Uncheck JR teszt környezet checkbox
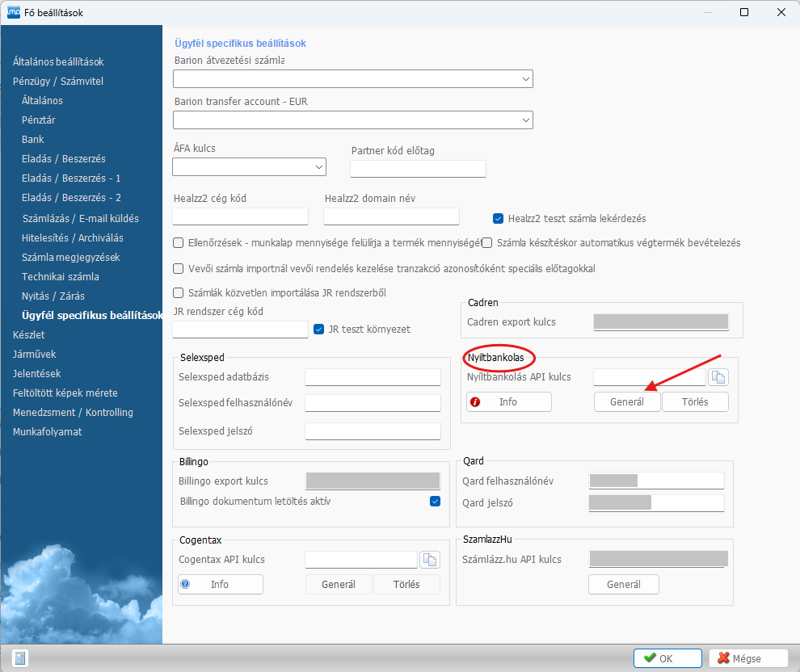The width and height of the screenshot is (800, 672). pyautogui.click(x=320, y=329)
